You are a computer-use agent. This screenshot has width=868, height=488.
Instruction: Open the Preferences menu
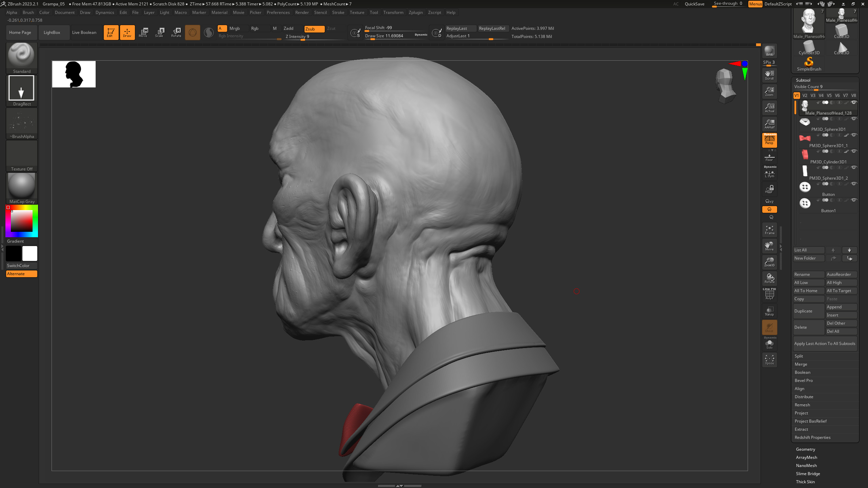(x=278, y=13)
